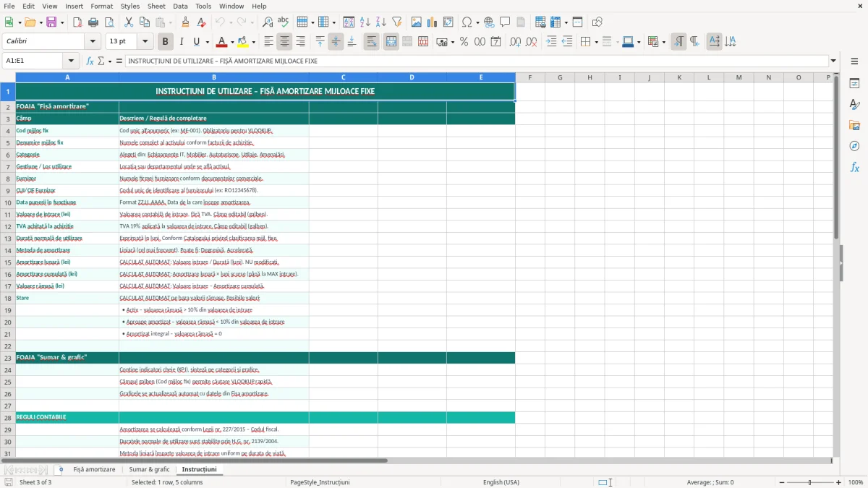Image resolution: width=868 pixels, height=488 pixels.
Task: Open the Format menu
Action: pos(101,6)
